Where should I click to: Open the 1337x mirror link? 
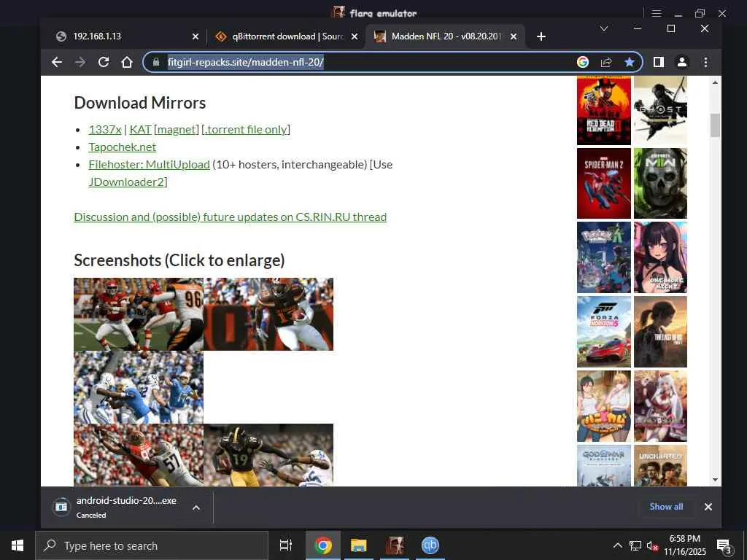pyautogui.click(x=105, y=130)
